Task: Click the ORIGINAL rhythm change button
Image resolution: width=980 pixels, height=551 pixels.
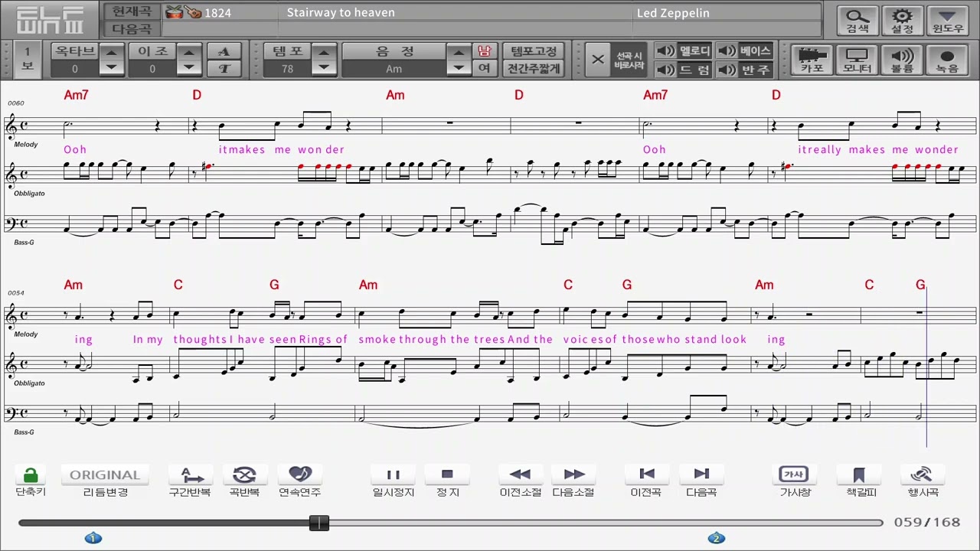Action: 105,475
